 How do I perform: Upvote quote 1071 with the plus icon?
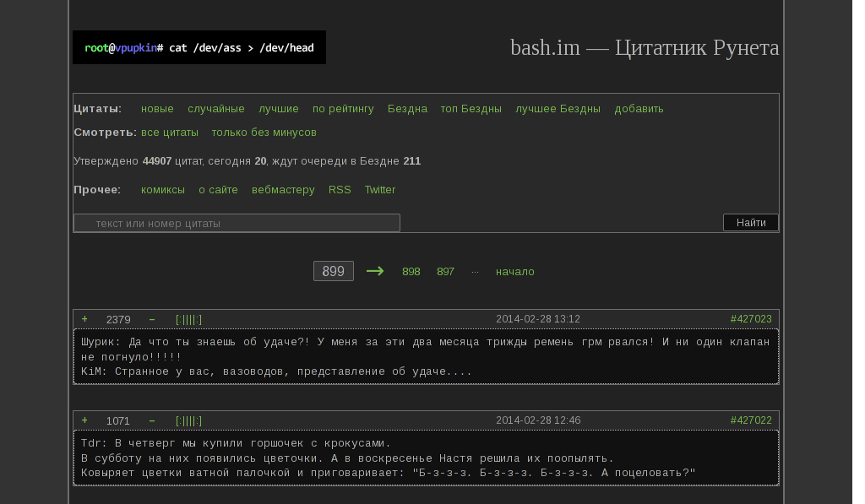click(x=84, y=420)
